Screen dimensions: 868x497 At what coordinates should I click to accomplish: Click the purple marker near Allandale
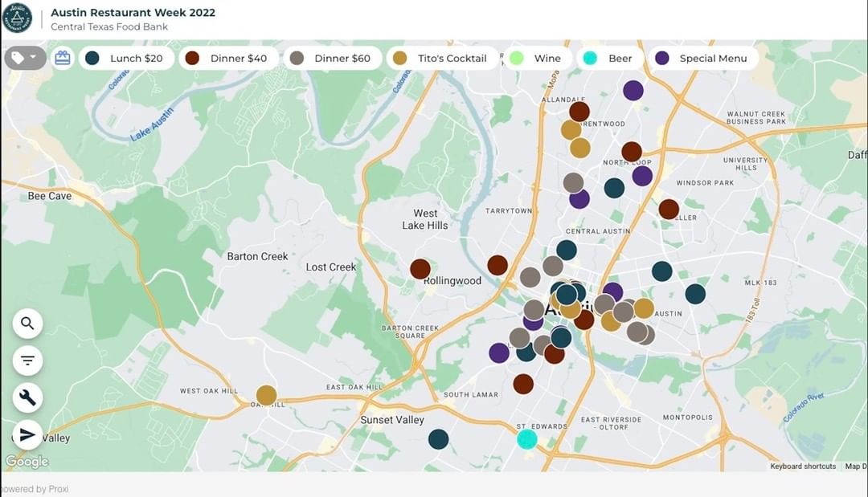click(x=633, y=91)
